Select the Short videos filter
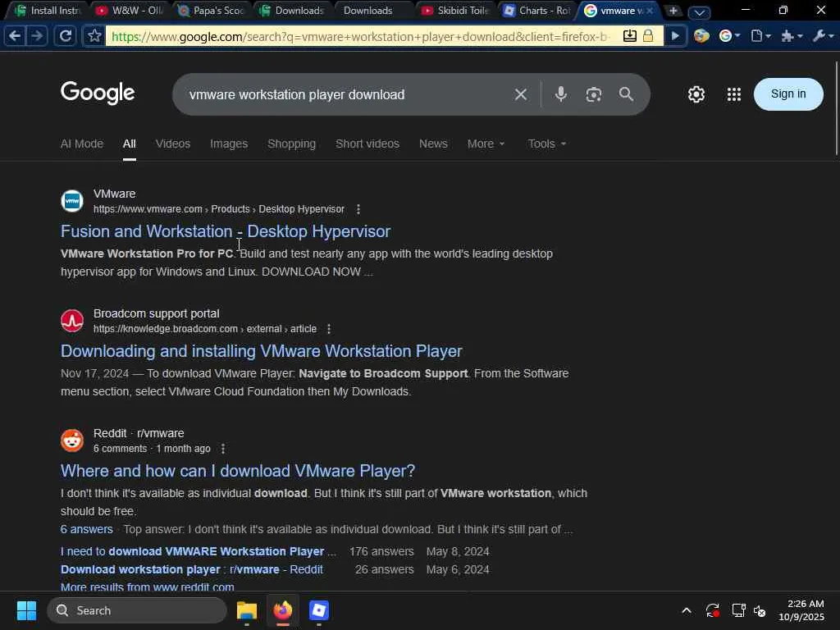This screenshot has width=840, height=630. [x=367, y=144]
